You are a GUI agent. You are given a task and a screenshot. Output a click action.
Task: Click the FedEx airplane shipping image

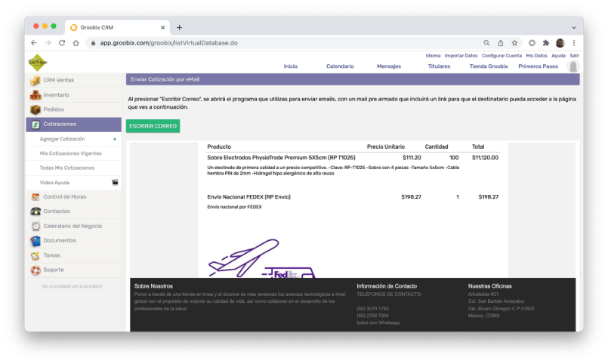tap(262, 258)
